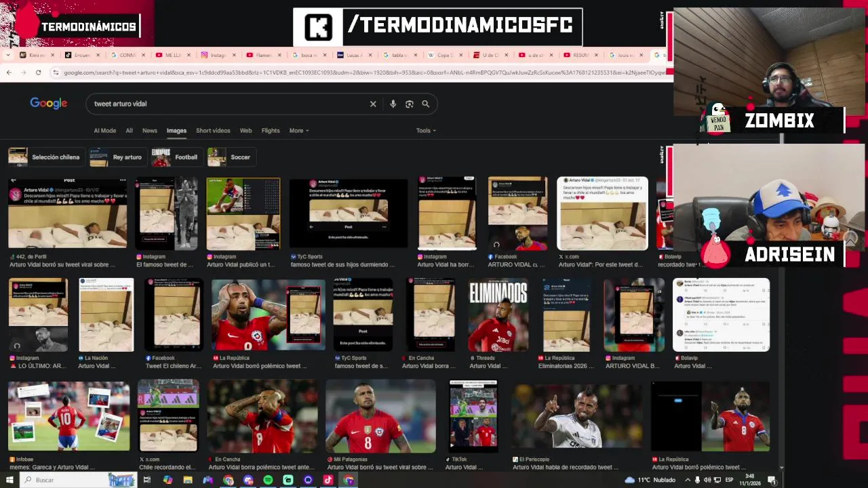Show hidden system tray icons chevron

coord(687,480)
